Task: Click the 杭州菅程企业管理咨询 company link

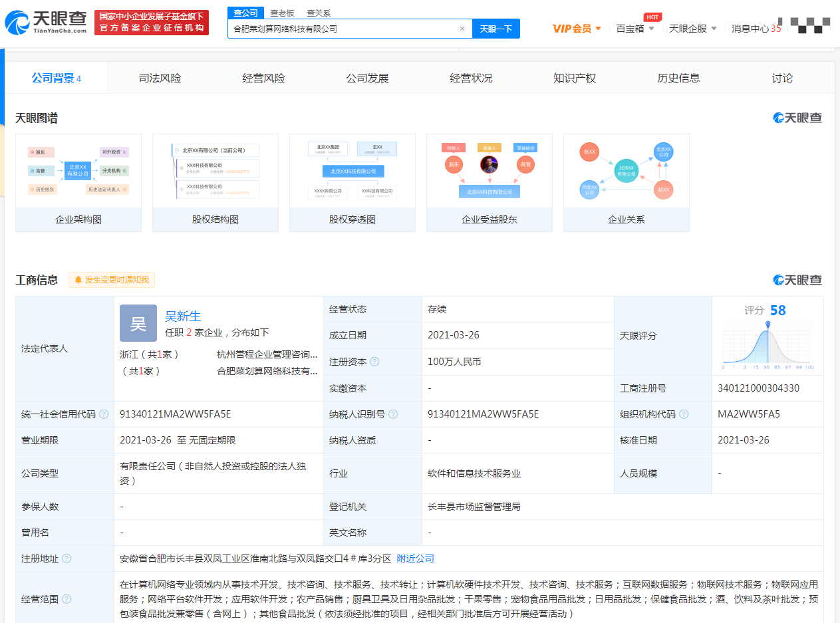Action: (x=267, y=354)
